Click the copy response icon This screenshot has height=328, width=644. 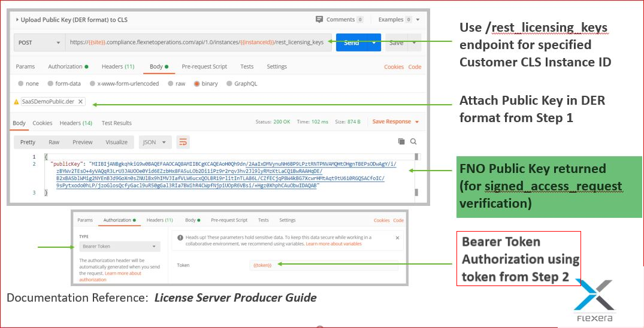401,142
